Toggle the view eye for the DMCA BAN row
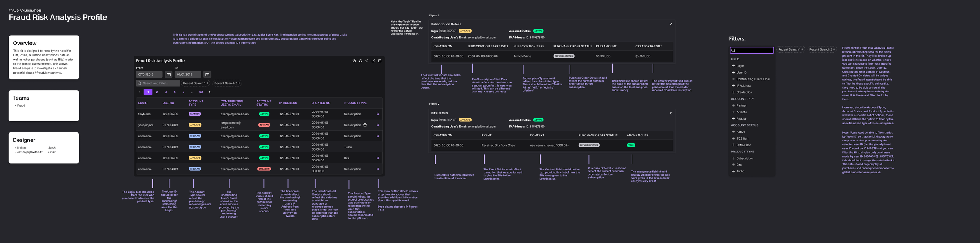 (x=378, y=169)
